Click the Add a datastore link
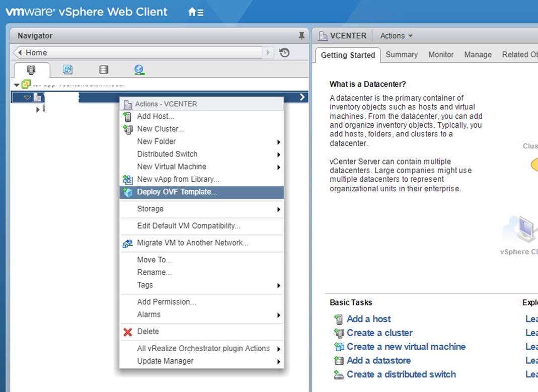The width and height of the screenshot is (538, 392). click(x=379, y=360)
